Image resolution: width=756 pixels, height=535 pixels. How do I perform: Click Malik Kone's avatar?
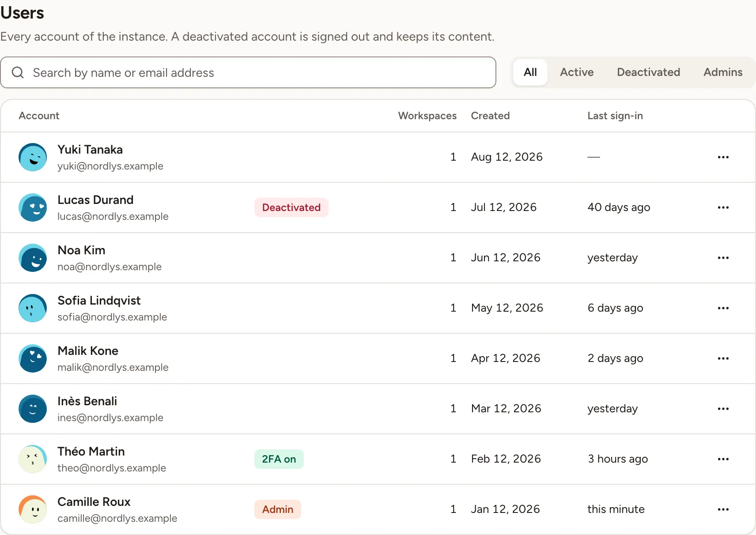pyautogui.click(x=33, y=358)
